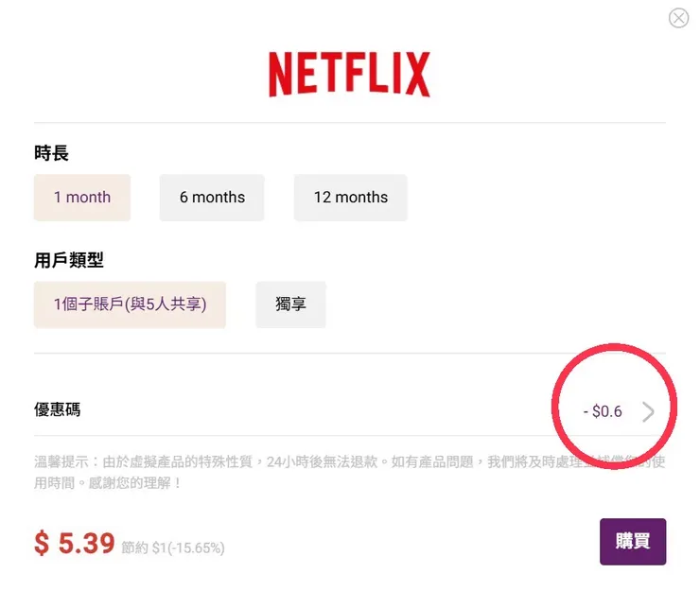Close the Netflix purchase dialog

pos(678,18)
